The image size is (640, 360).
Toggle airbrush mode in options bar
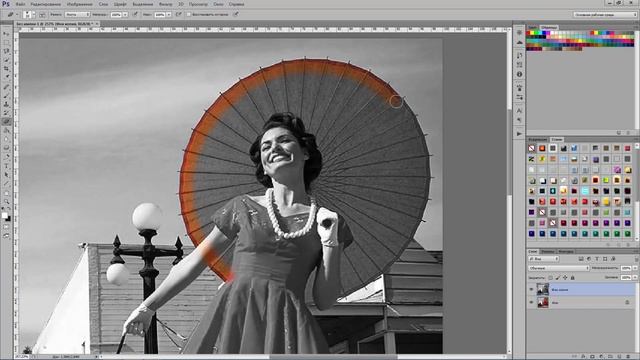click(x=179, y=14)
